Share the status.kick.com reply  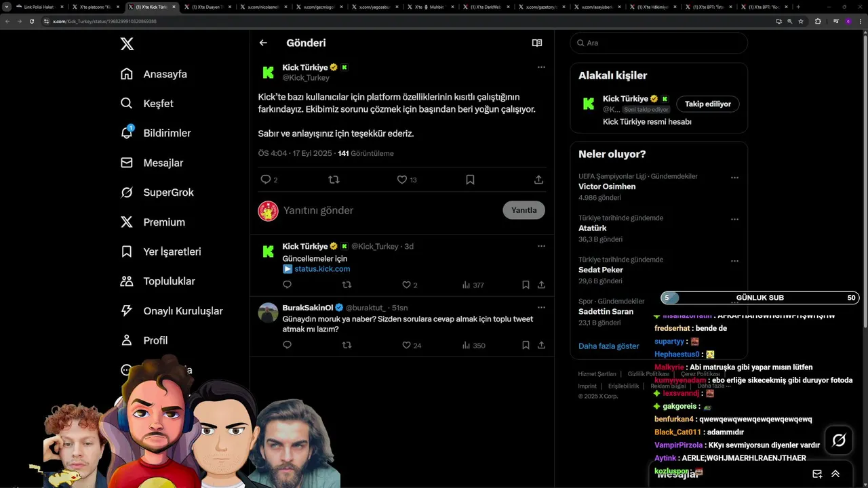[x=541, y=285]
